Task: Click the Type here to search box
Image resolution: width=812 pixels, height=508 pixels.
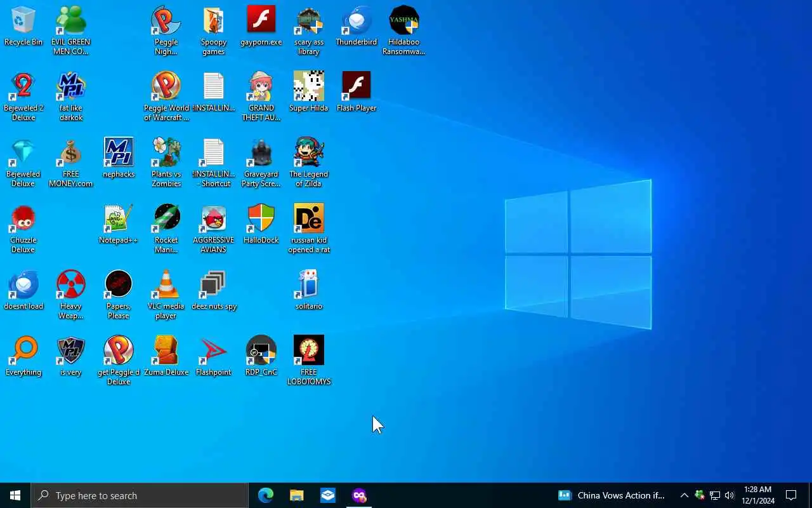Action: click(x=140, y=495)
